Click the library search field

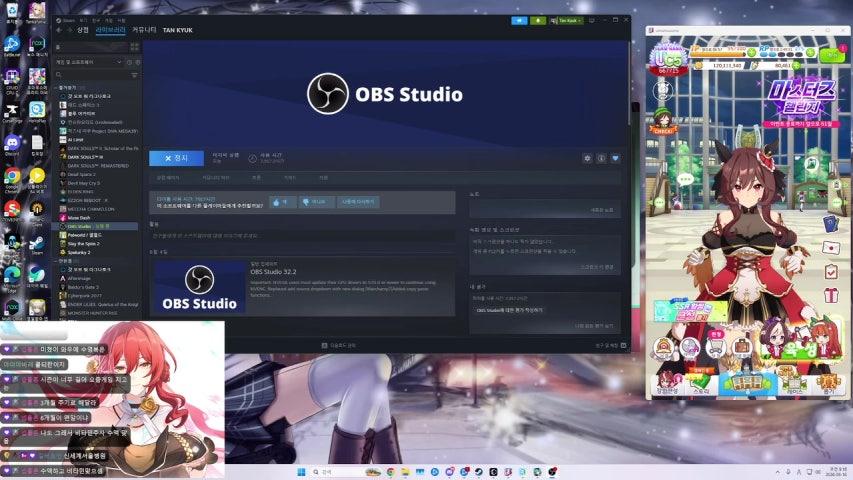91,75
